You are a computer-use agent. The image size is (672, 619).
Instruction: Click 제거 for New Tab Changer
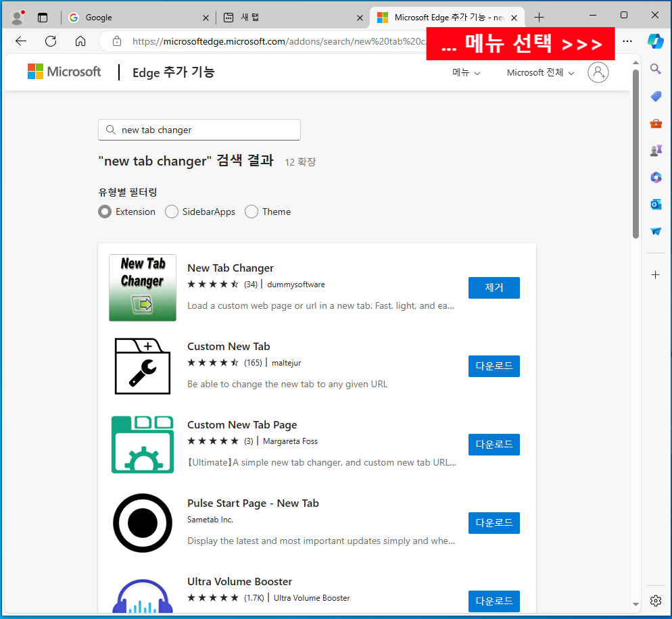point(494,287)
